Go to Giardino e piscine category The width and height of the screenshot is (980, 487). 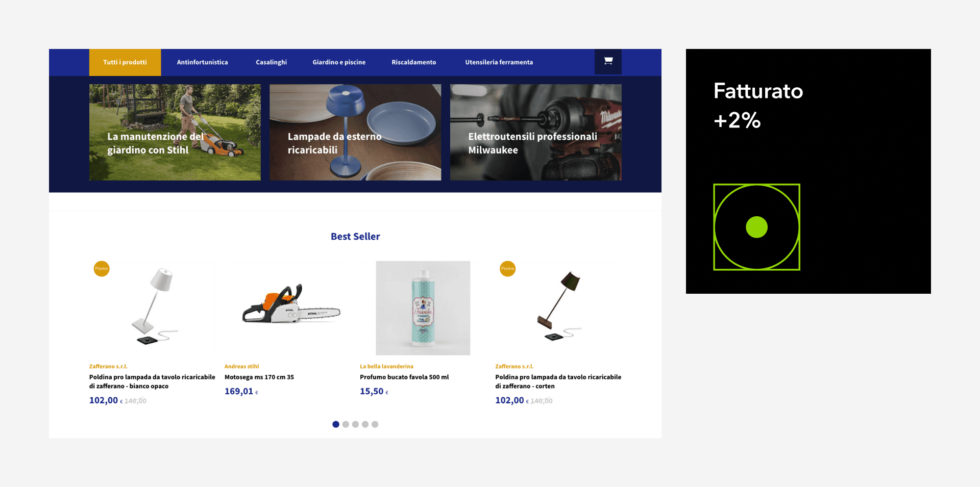coord(339,62)
